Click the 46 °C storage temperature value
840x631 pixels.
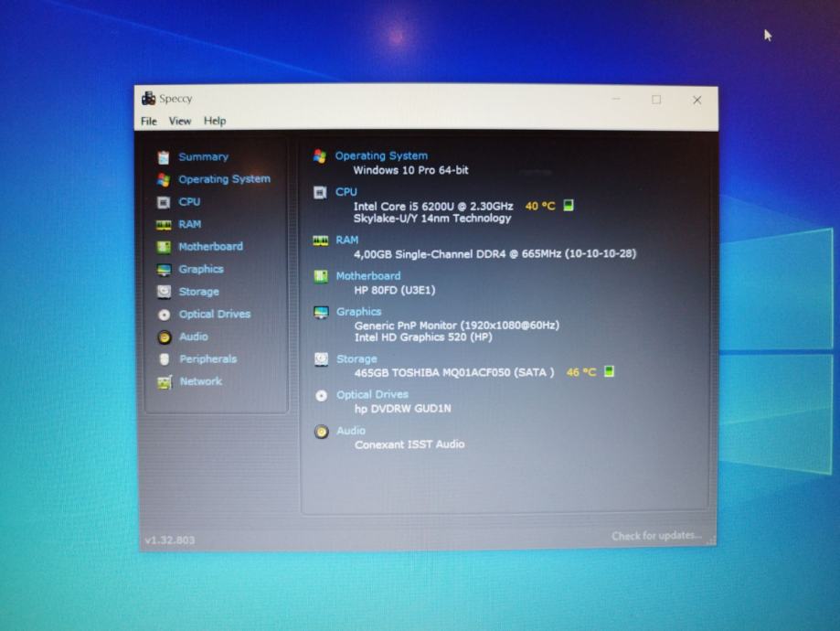pyautogui.click(x=581, y=372)
